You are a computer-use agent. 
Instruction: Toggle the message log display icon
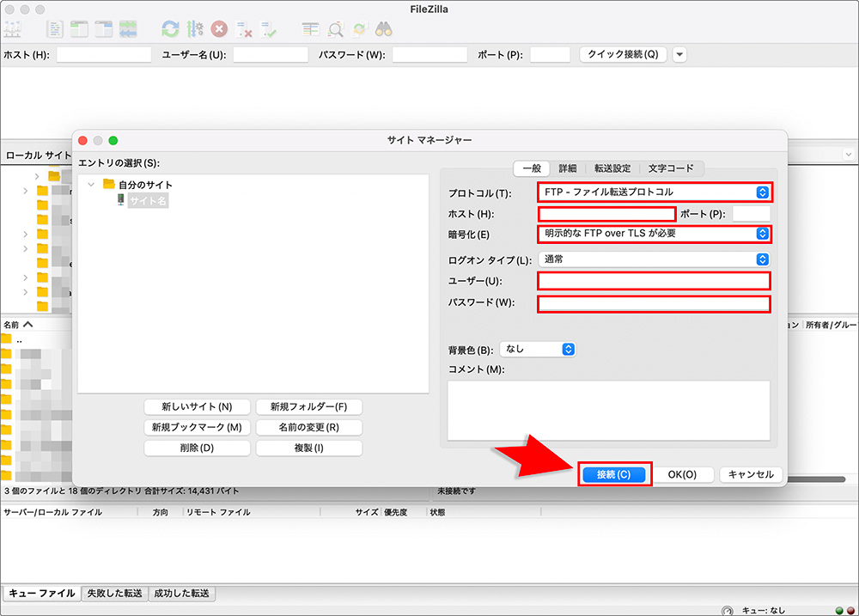point(55,29)
